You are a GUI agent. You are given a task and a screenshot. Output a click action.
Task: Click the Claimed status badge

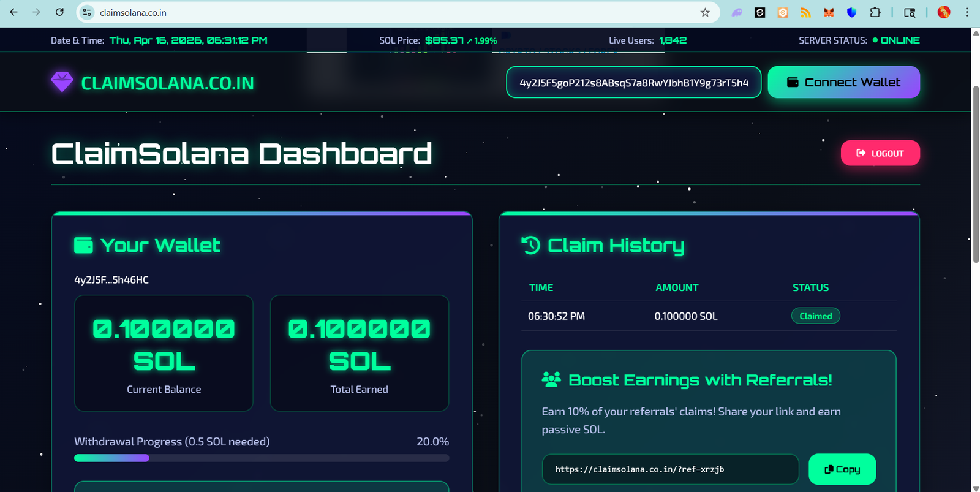[815, 316]
